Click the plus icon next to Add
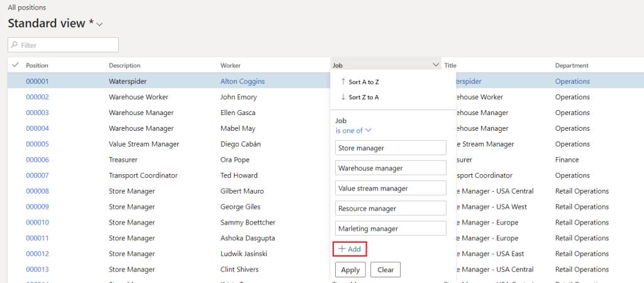 pos(342,249)
